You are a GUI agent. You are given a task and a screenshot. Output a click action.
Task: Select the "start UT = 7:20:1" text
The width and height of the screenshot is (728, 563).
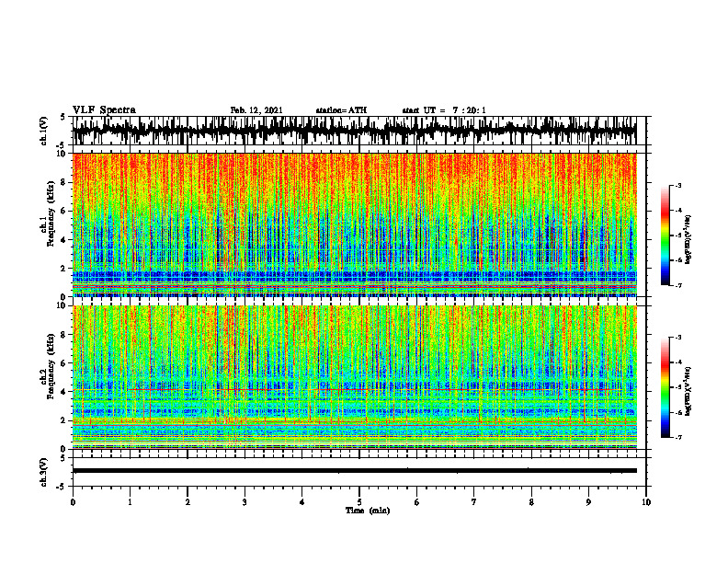tap(444, 110)
